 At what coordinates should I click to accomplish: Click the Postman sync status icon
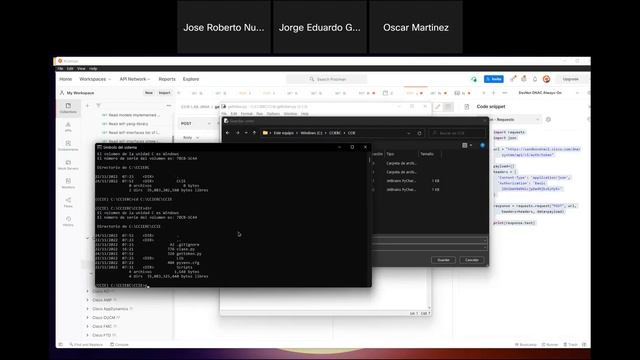[473, 79]
